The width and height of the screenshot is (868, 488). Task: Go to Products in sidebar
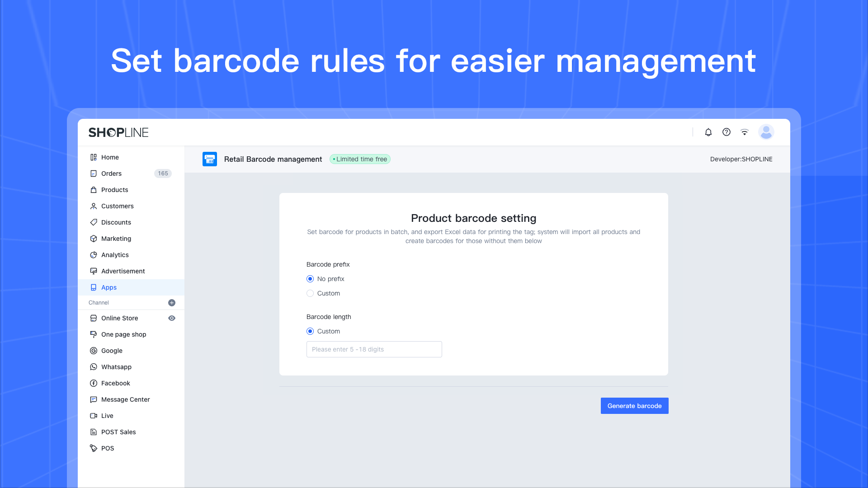tap(114, 190)
